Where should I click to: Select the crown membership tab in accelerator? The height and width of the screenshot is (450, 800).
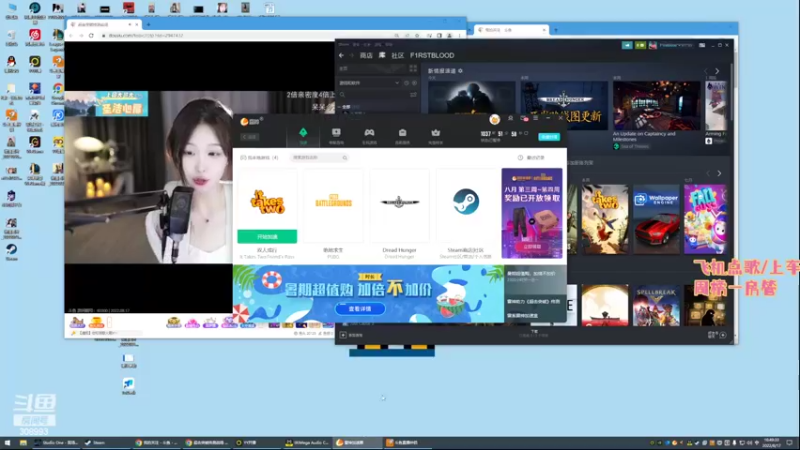(x=435, y=136)
